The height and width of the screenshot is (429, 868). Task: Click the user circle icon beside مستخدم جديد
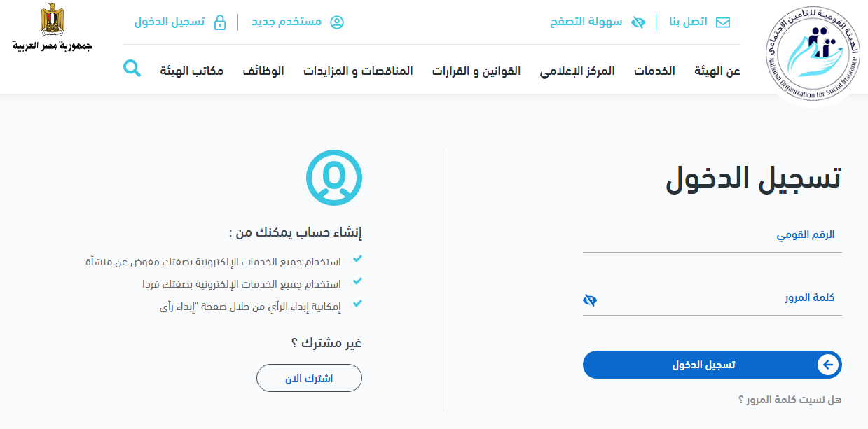(337, 22)
